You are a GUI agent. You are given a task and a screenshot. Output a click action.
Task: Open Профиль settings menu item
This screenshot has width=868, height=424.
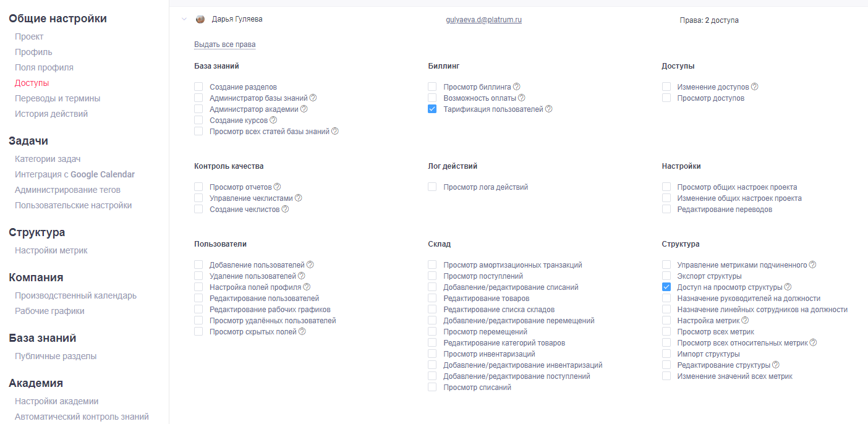point(33,52)
